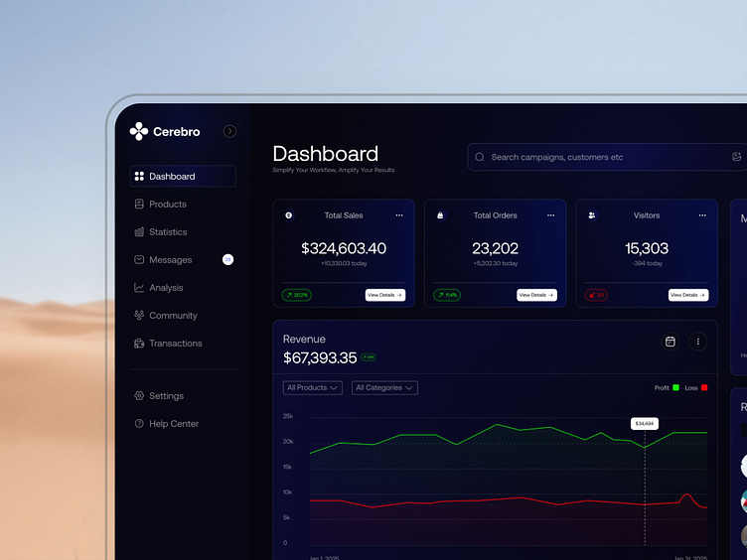Click the Total Sales dollar icon
The image size is (747, 560).
(x=289, y=215)
